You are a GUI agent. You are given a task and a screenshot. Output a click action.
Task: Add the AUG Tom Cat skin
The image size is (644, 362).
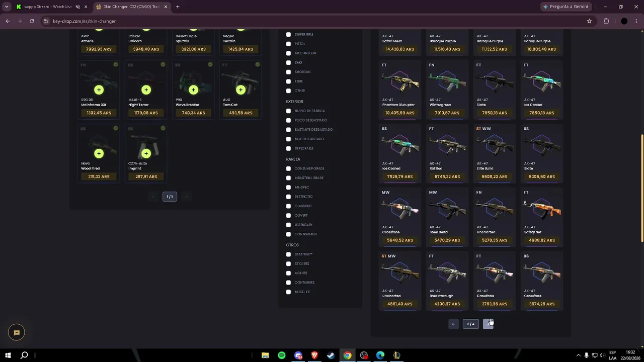[x=240, y=90]
